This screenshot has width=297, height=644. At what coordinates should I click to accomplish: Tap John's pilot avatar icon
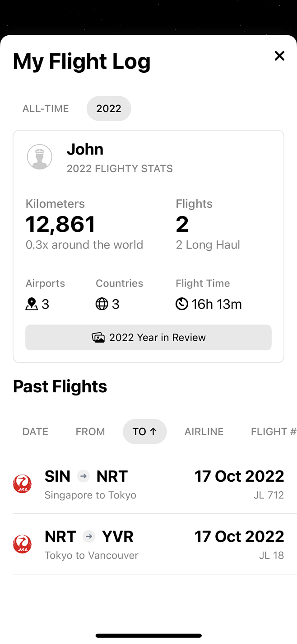tap(40, 157)
